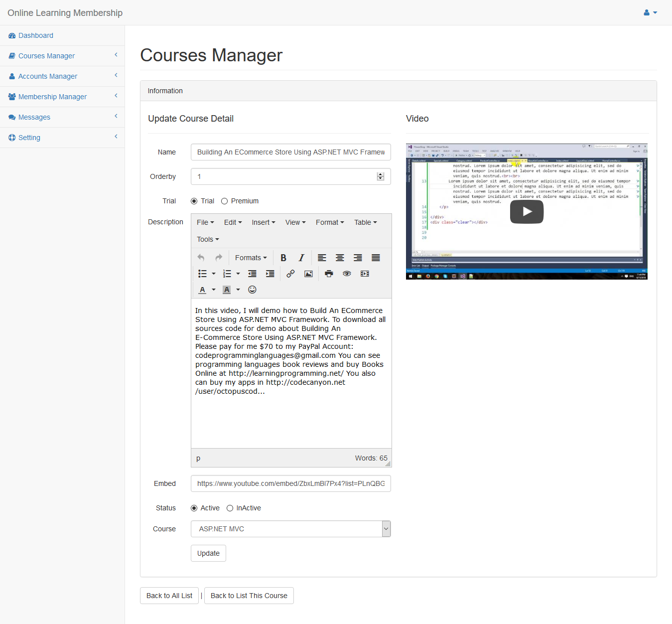
Task: Expand the Courses Manager sidebar section
Action: (46, 56)
